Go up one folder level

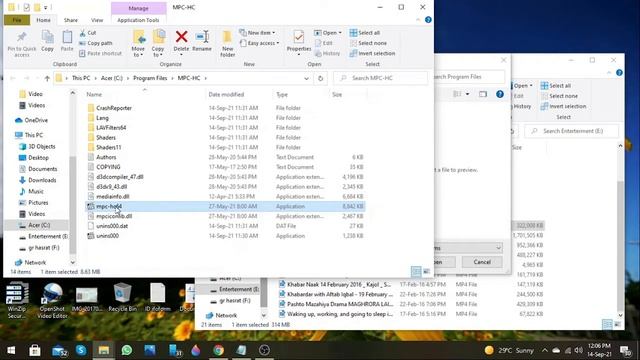[x=47, y=78]
